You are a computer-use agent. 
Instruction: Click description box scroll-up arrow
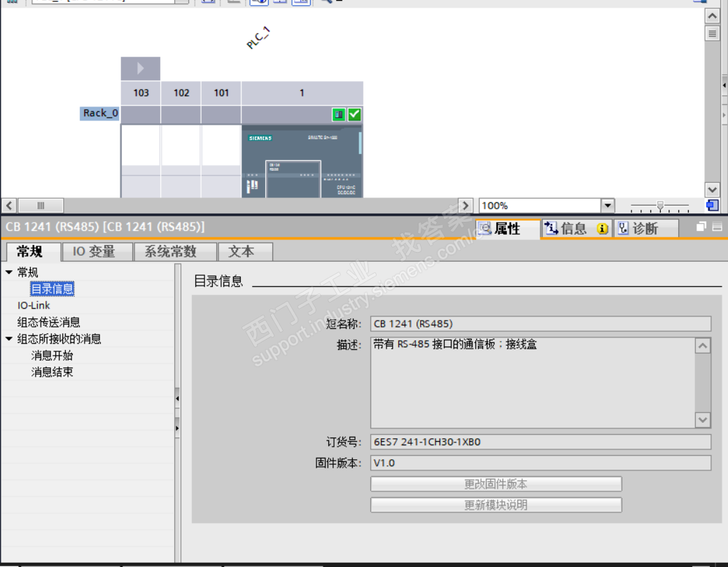click(703, 346)
